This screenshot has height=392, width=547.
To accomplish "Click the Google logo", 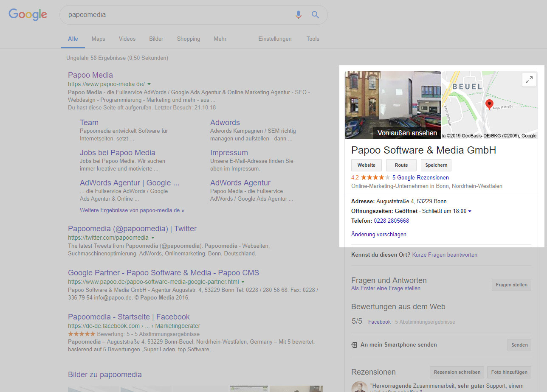I will [x=28, y=14].
